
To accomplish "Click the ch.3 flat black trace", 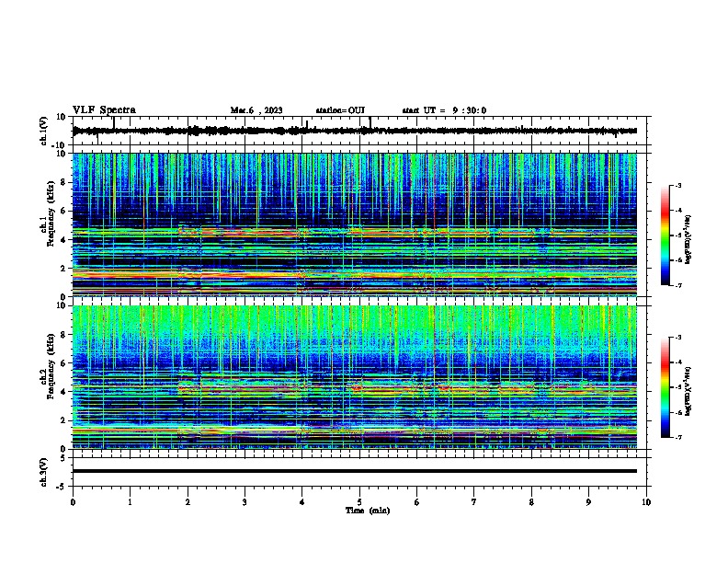I will click(355, 471).
